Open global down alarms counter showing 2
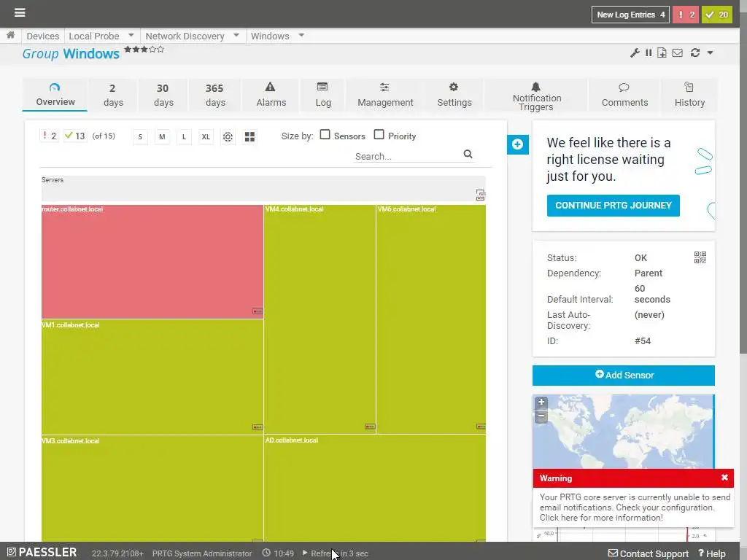This screenshot has height=560, width=747. 686,15
